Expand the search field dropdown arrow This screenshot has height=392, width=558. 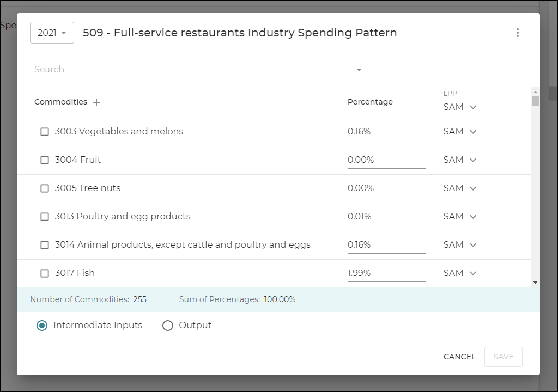[359, 70]
